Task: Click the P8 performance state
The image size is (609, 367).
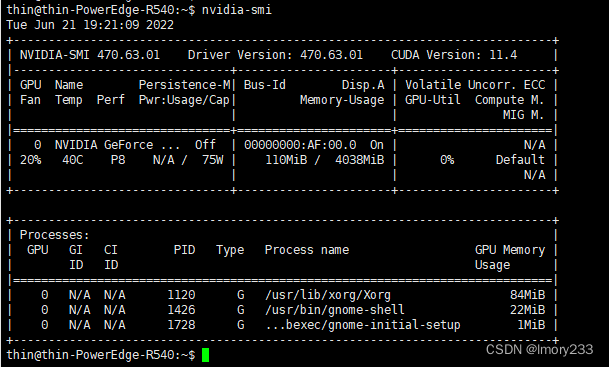Action: 118,160
